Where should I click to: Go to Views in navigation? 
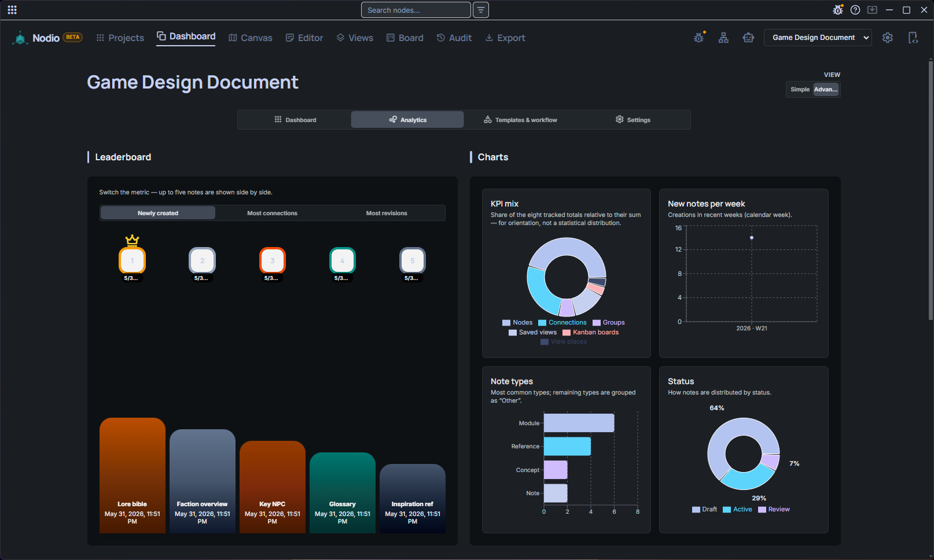click(x=355, y=38)
